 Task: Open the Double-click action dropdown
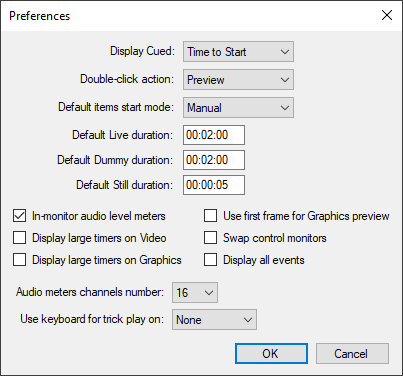[238, 80]
